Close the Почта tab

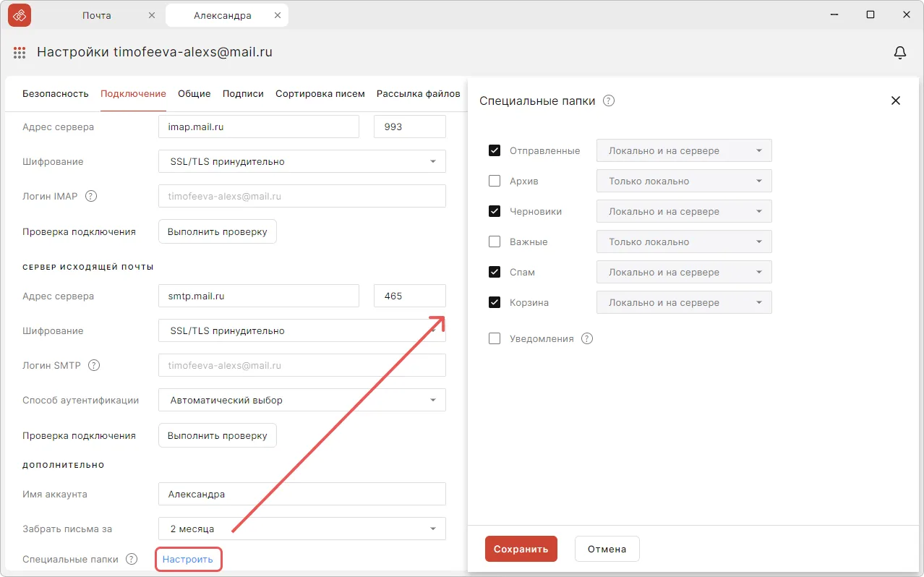point(151,15)
